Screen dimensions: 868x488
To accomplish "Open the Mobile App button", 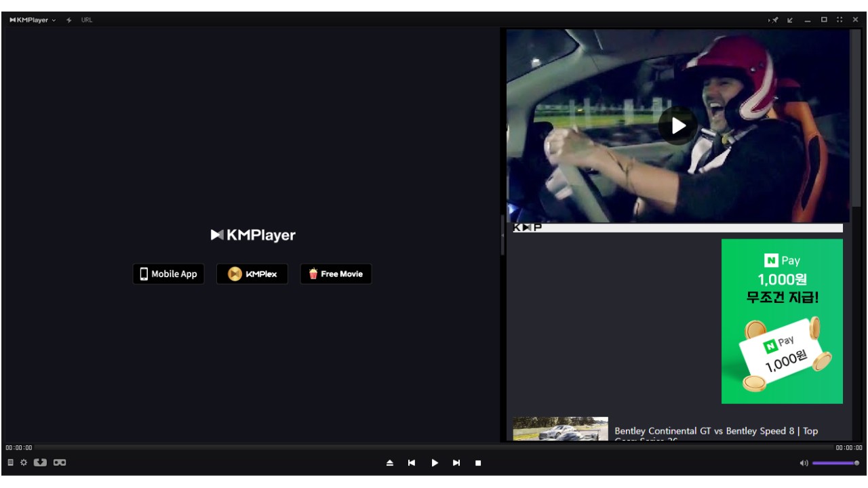I will (x=168, y=274).
